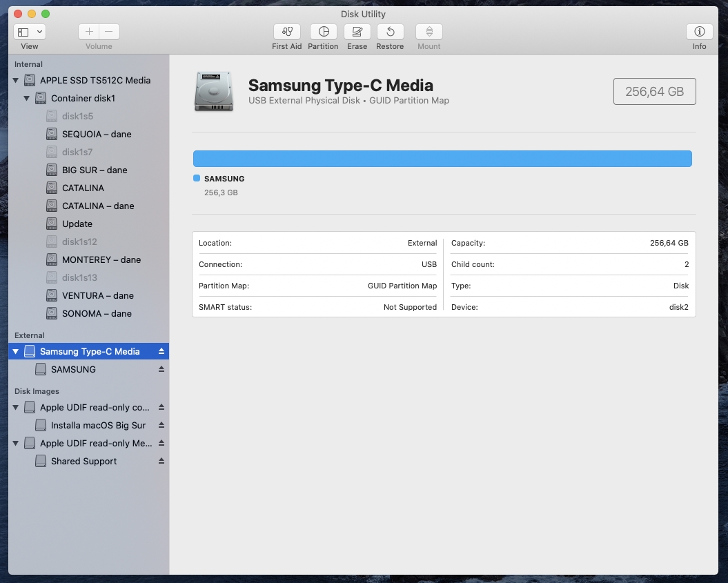Remove volume with the minus button
728x583 pixels.
(x=109, y=32)
